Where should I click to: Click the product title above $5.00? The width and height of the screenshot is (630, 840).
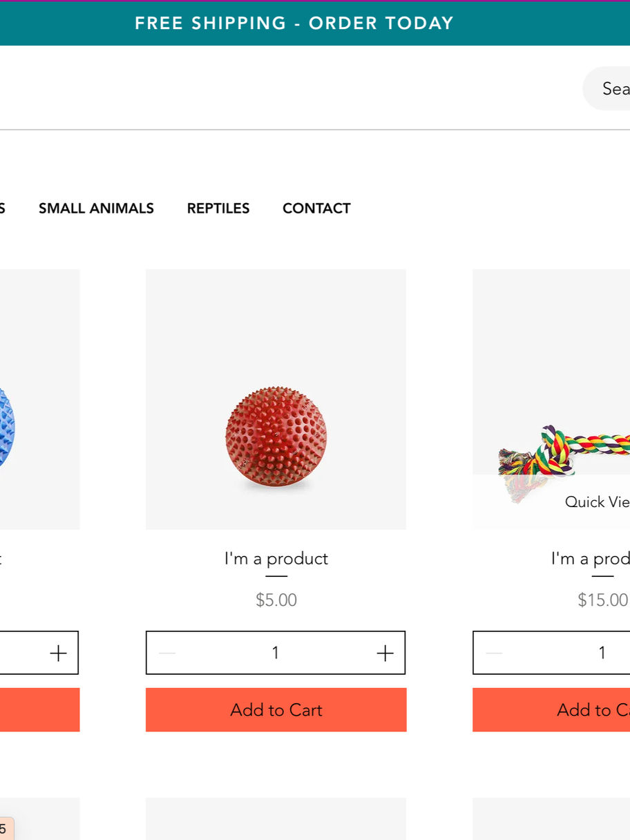276,558
